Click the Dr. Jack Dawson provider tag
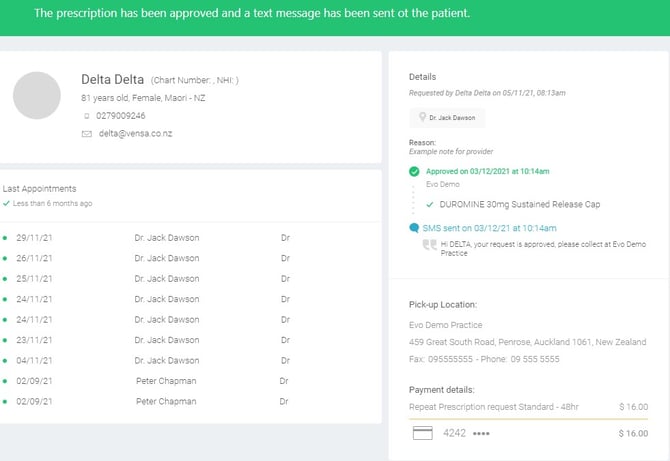 tap(447, 117)
